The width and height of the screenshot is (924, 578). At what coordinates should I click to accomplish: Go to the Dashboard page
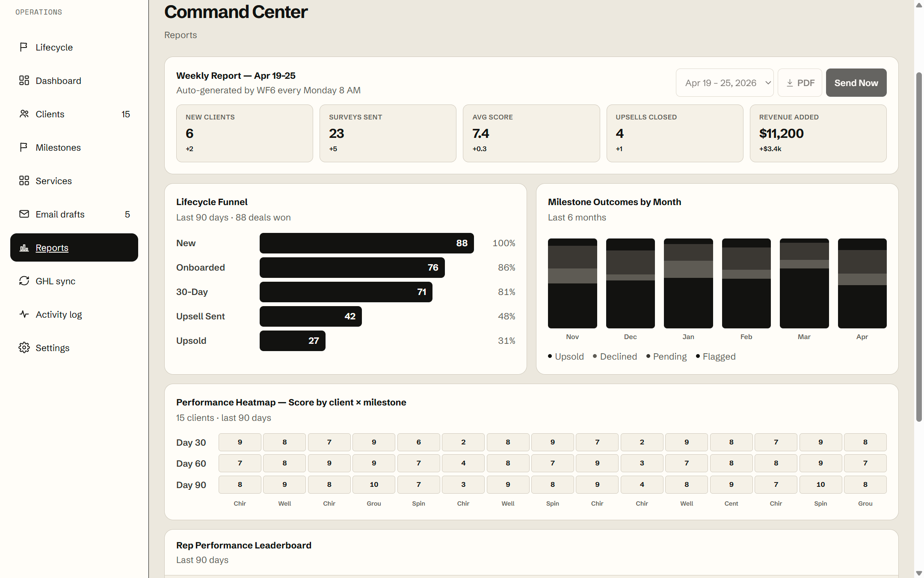(74, 80)
